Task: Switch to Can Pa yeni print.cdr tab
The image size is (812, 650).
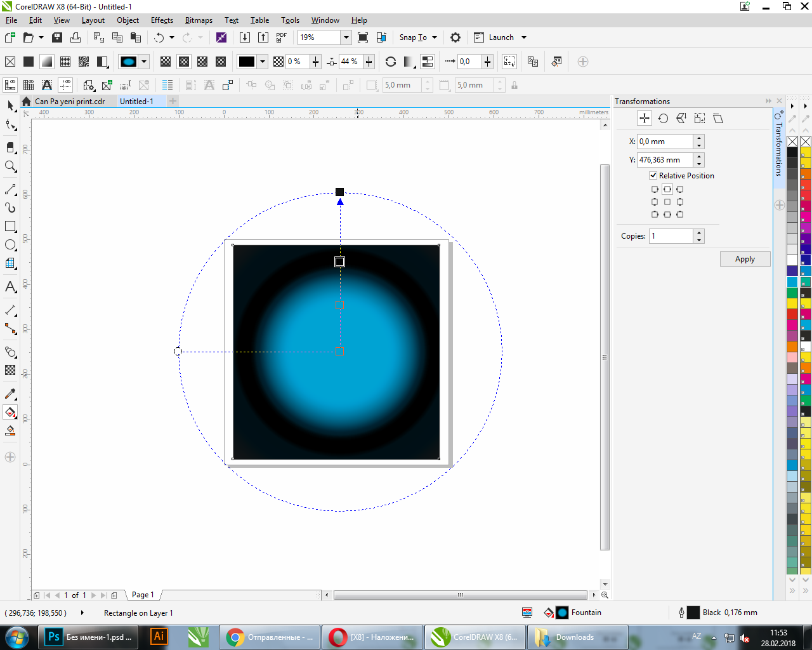Action: [69, 102]
